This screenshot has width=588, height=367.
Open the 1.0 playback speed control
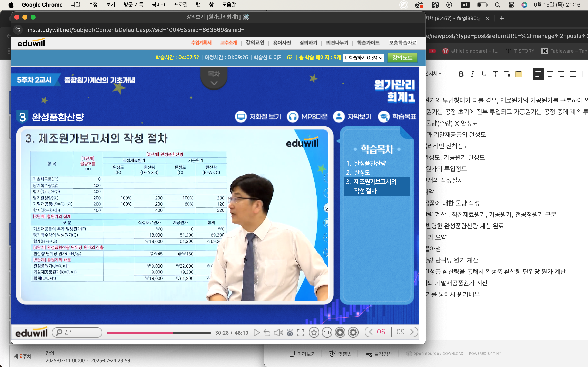tap(327, 332)
